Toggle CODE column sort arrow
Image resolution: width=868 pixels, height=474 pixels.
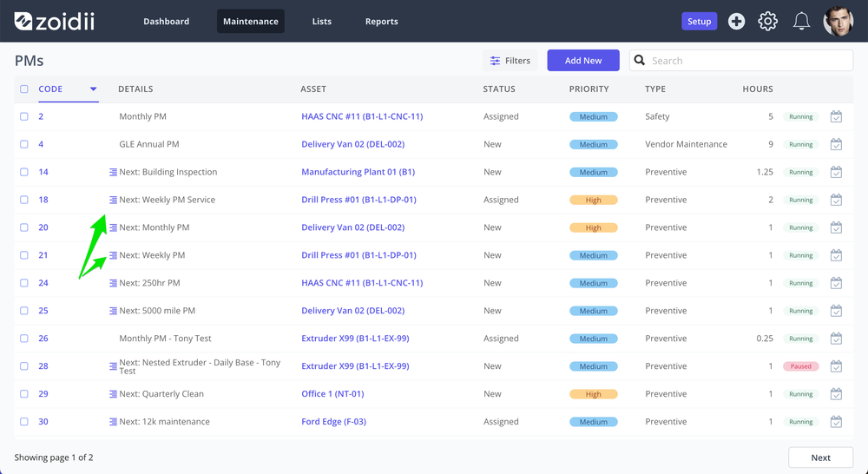[93, 89]
